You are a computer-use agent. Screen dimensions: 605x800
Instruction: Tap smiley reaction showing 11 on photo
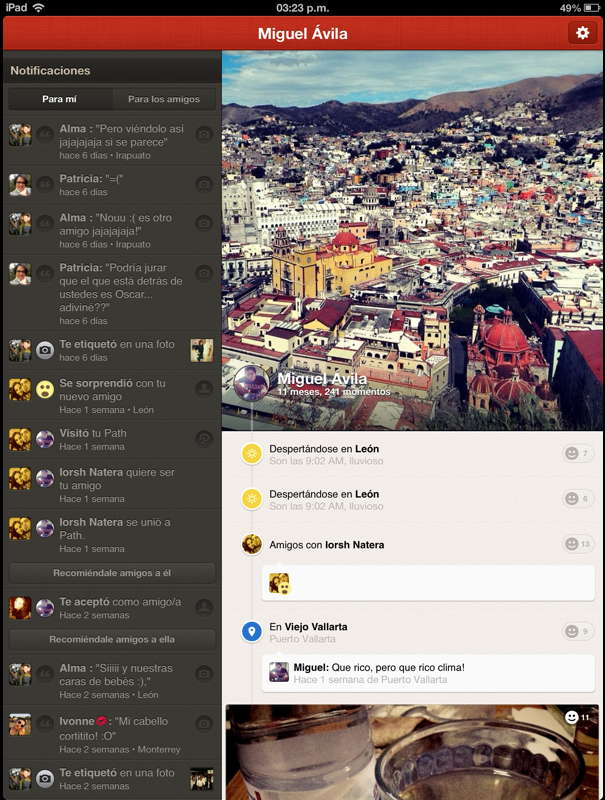coord(577,717)
